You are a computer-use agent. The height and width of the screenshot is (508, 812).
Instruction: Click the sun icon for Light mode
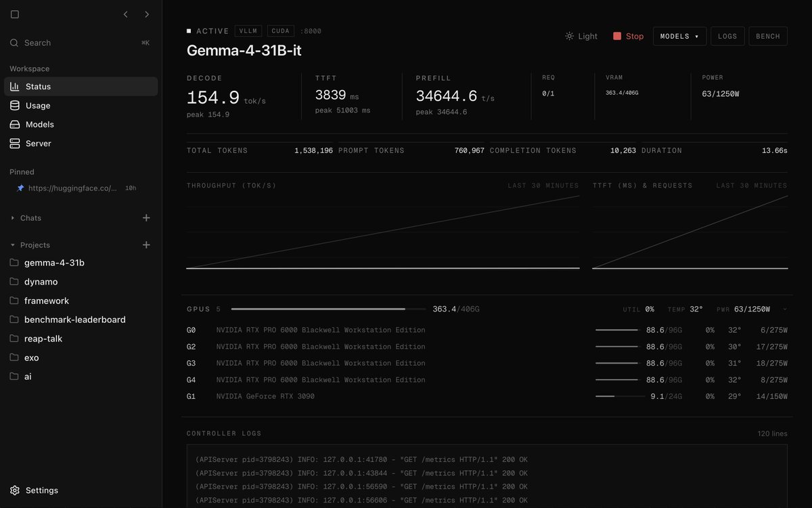click(569, 37)
